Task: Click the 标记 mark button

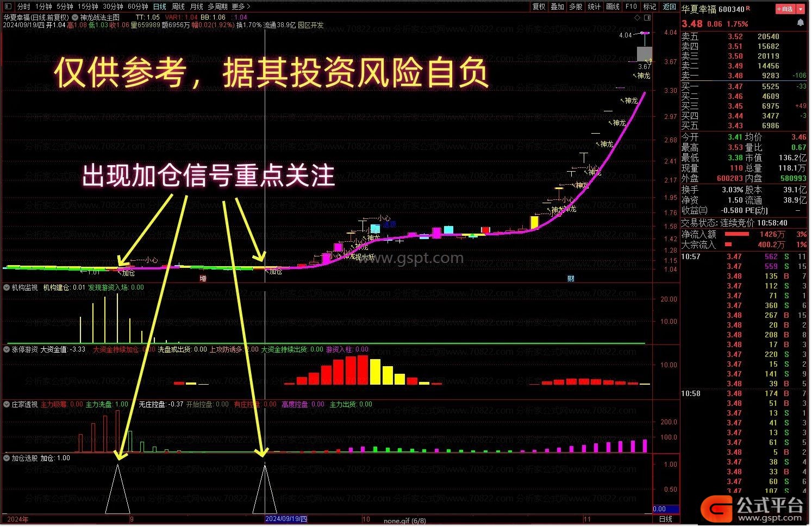Action: coord(649,7)
